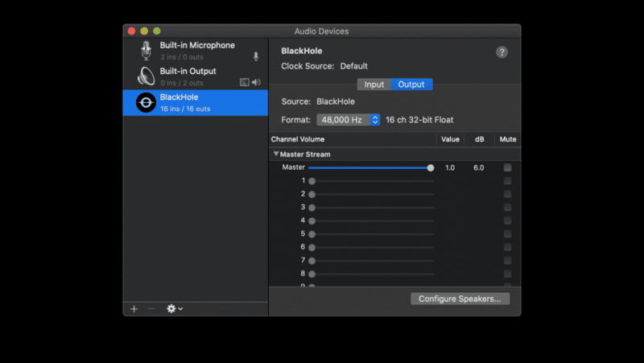644x363 pixels.
Task: Click the channel 4 volume slider
Action: point(371,221)
